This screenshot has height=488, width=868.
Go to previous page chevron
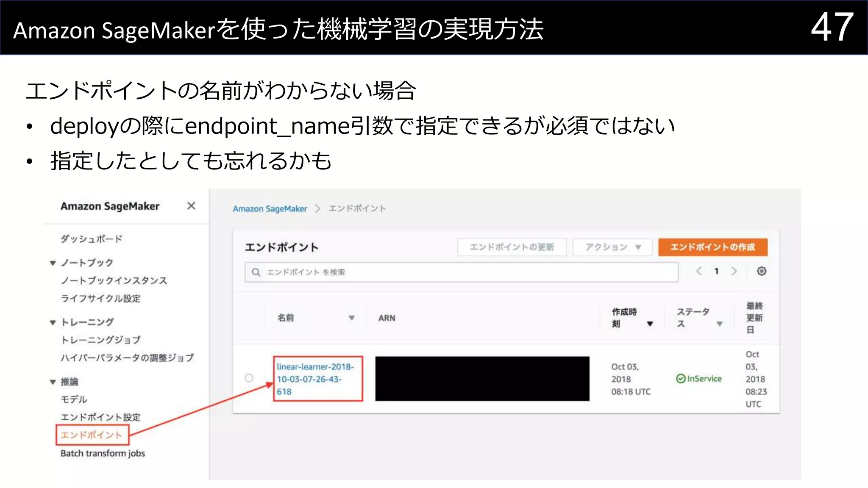coord(699,271)
